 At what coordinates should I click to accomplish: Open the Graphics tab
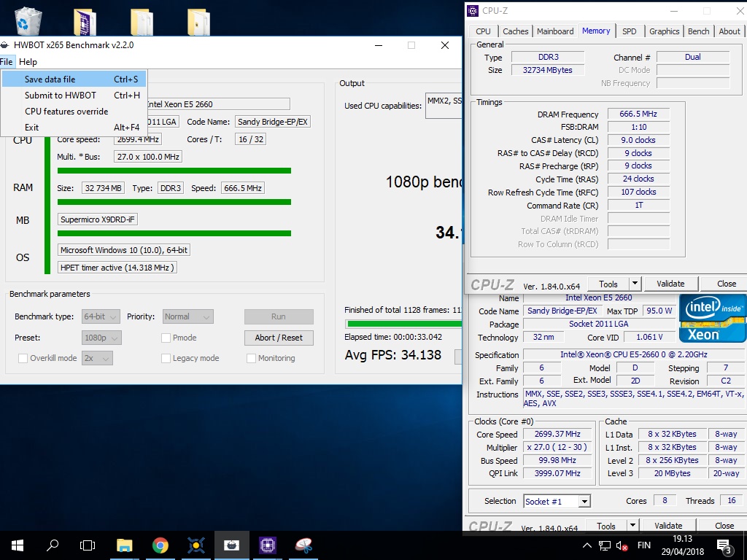(664, 31)
